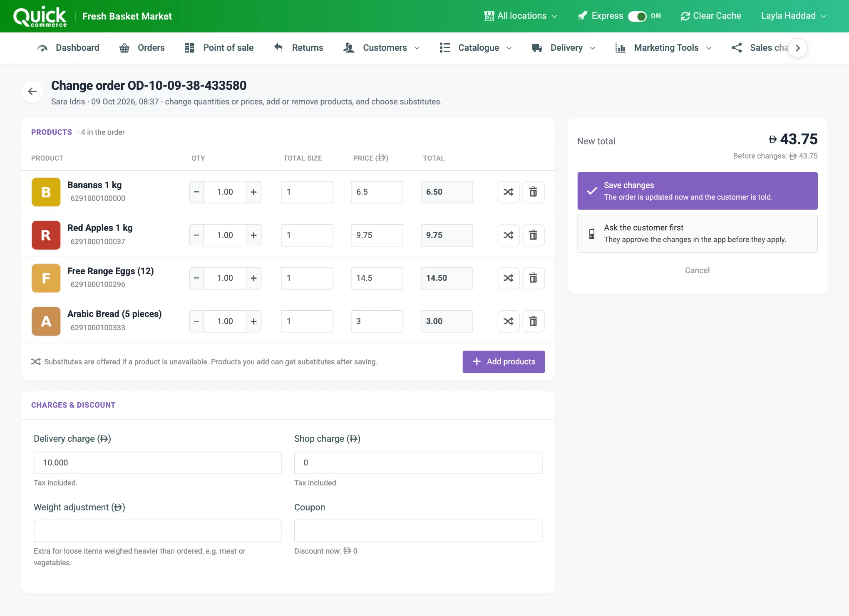Delete Bananas 1 kg from the order
This screenshot has height=616, width=849.
(x=533, y=192)
